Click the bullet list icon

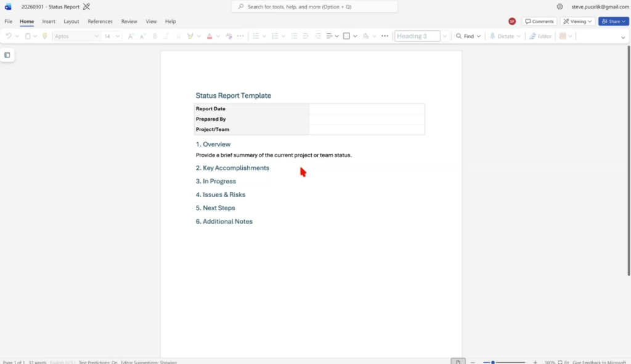tap(256, 36)
